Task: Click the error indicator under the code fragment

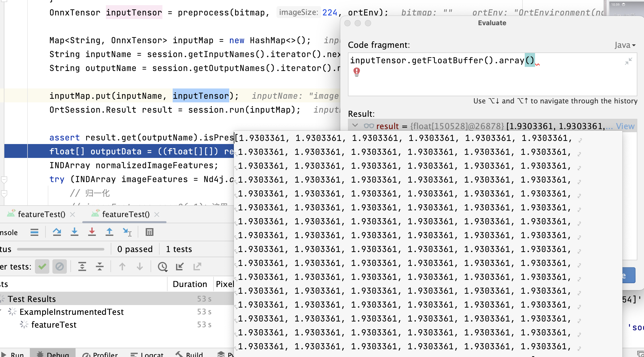Action: coord(356,72)
